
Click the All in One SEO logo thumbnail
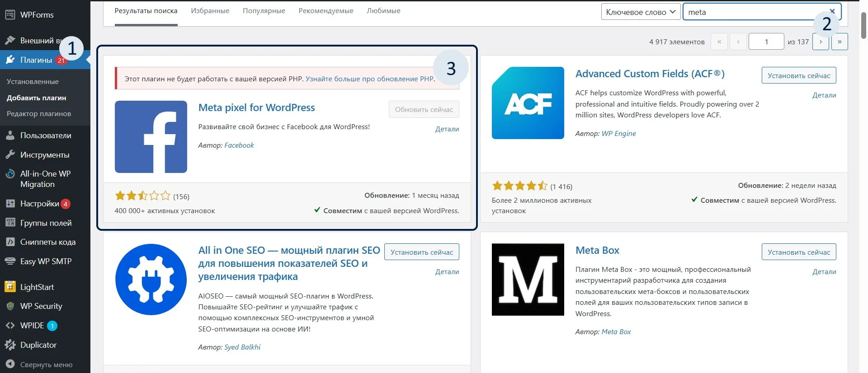(151, 280)
